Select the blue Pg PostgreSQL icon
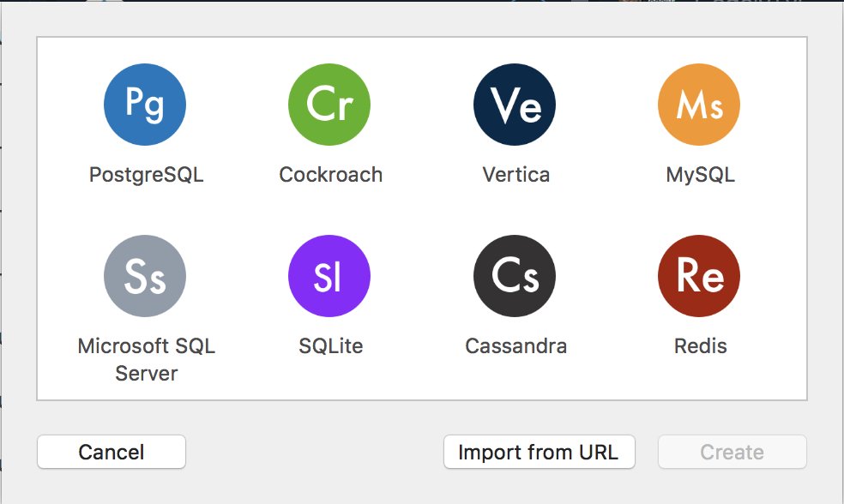 pos(145,105)
